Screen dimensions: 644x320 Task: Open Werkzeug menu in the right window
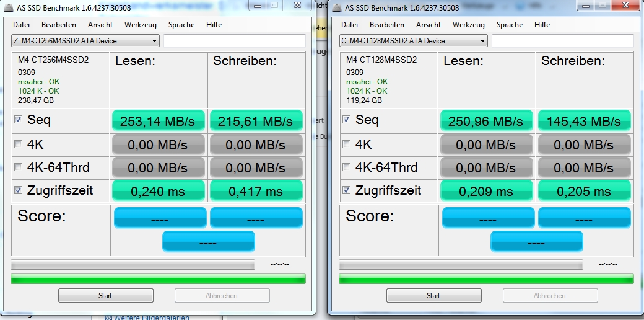click(x=469, y=25)
